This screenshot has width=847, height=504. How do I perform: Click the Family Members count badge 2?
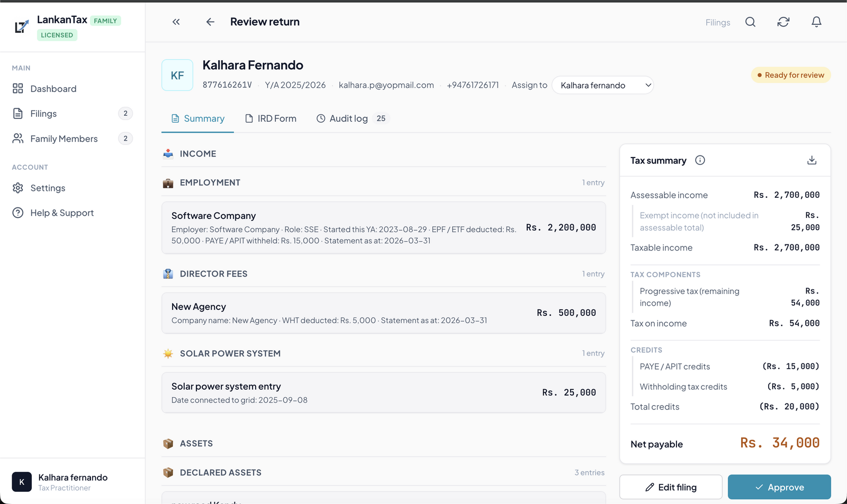pos(125,139)
